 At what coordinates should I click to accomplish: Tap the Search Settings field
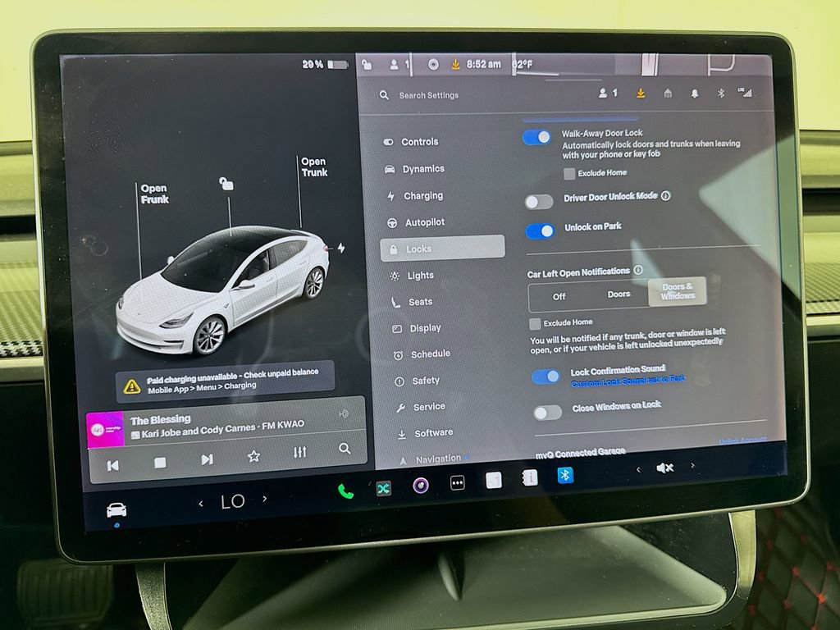[428, 95]
